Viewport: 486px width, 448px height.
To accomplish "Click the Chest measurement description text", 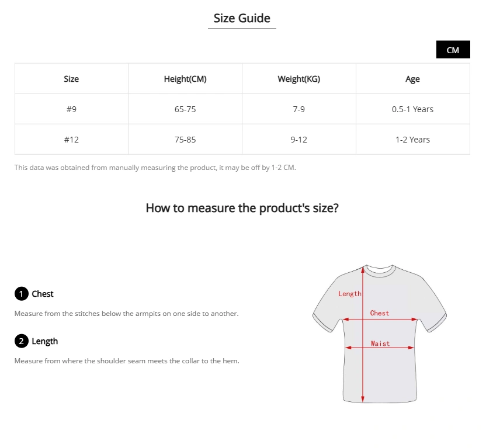I will pos(126,314).
